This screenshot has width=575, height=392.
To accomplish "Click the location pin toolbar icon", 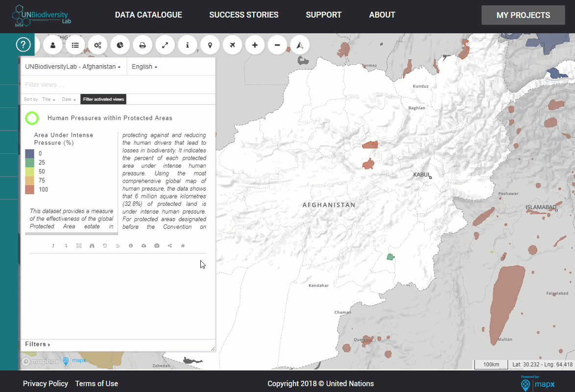I will [210, 45].
